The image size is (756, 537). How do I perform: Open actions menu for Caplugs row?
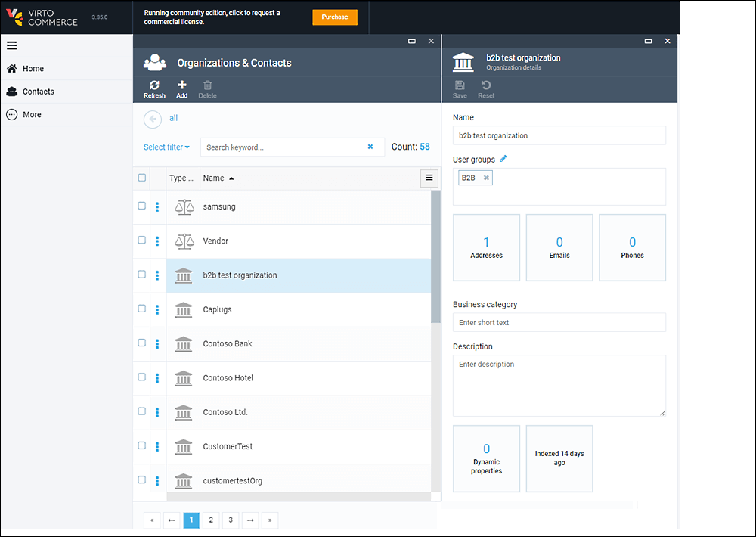157,309
